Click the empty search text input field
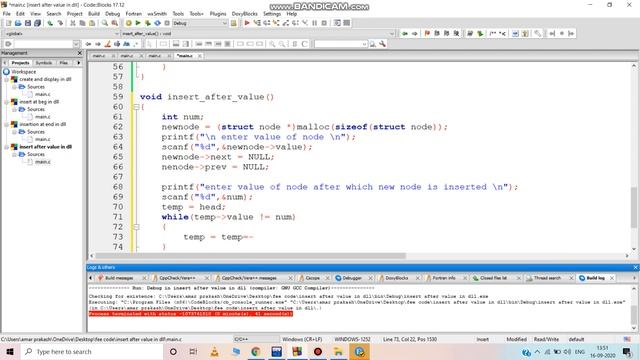The image size is (640, 360). (44, 44)
